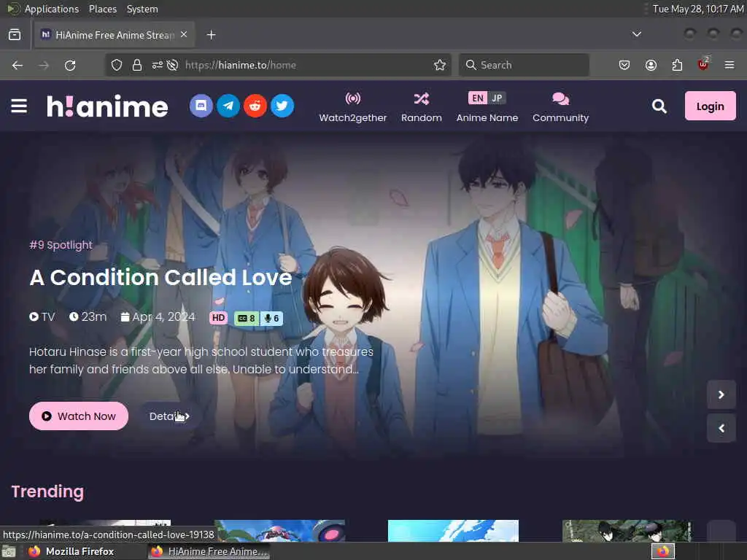Open the Firefox View icon
This screenshot has height=560, width=747.
click(x=15, y=35)
